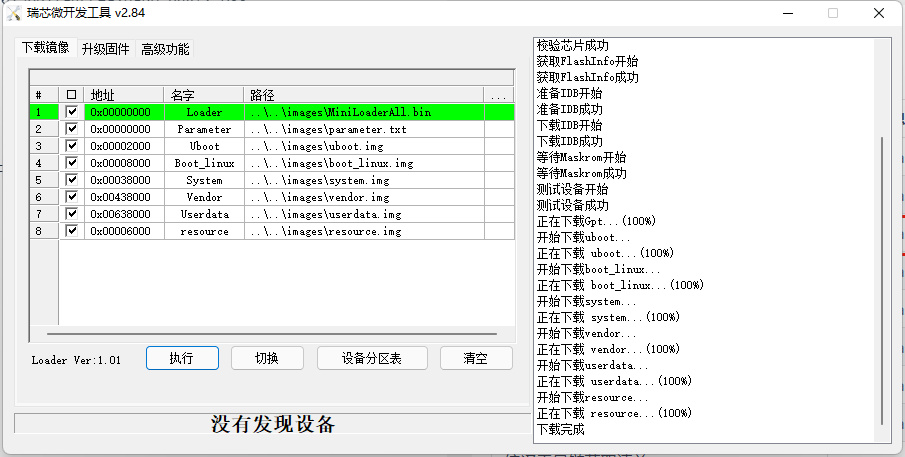This screenshot has width=905, height=457.
Task: Switch to the 升级固件 tab
Action: (x=105, y=49)
